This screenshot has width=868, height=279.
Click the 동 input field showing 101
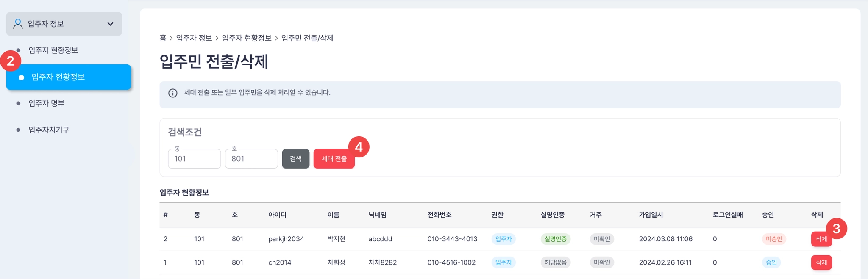click(x=194, y=159)
